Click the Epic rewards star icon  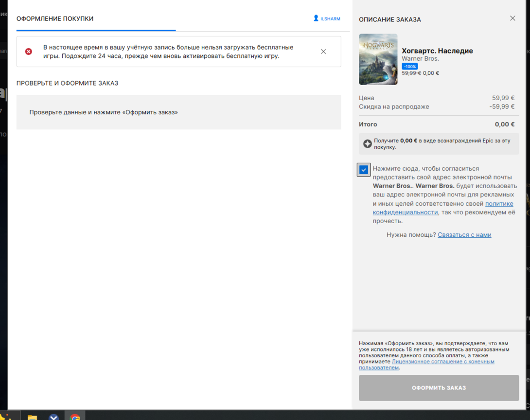tap(368, 144)
